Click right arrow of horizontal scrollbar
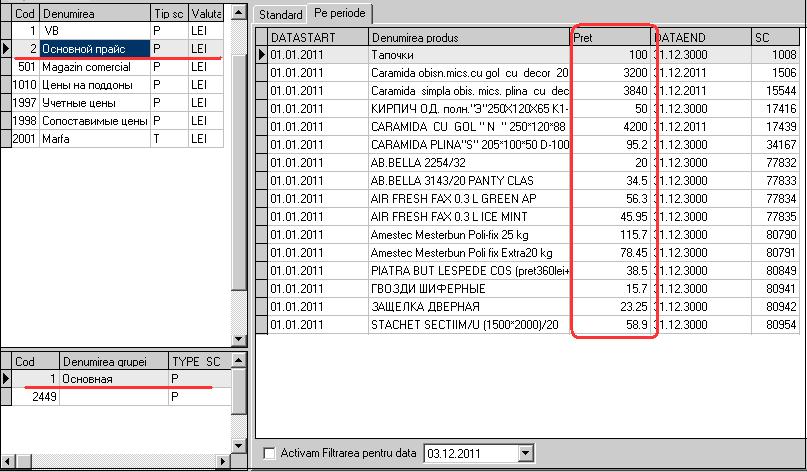The image size is (807, 472). tap(223, 461)
